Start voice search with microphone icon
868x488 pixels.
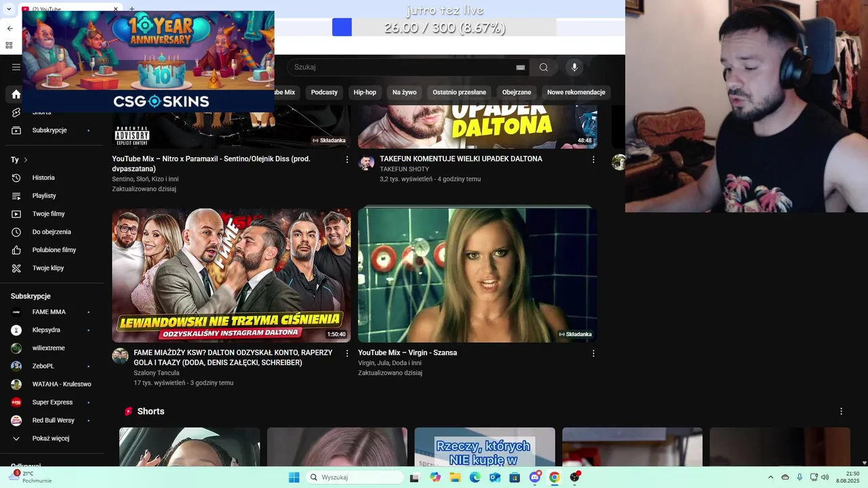574,67
